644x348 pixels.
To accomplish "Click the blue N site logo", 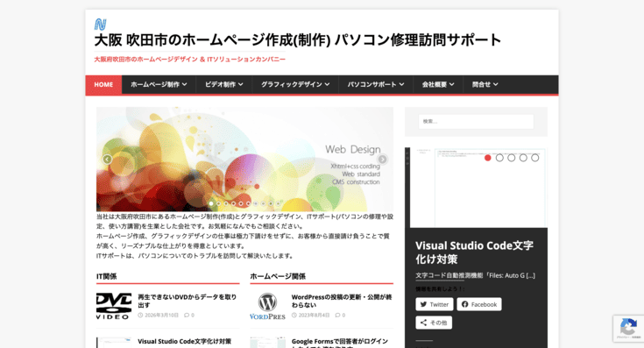I will [x=100, y=25].
